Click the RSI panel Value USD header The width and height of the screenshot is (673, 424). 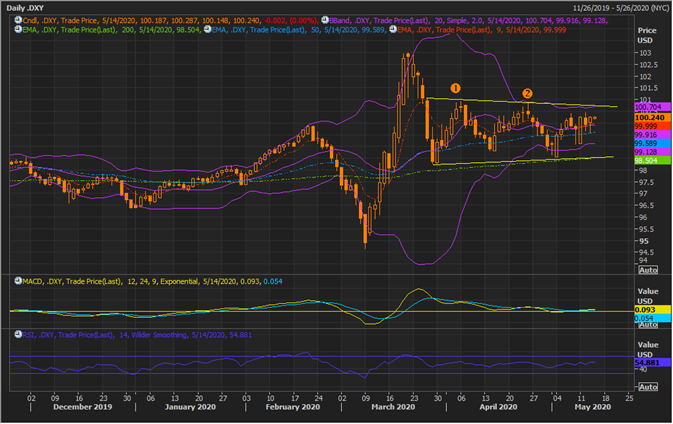click(648, 349)
